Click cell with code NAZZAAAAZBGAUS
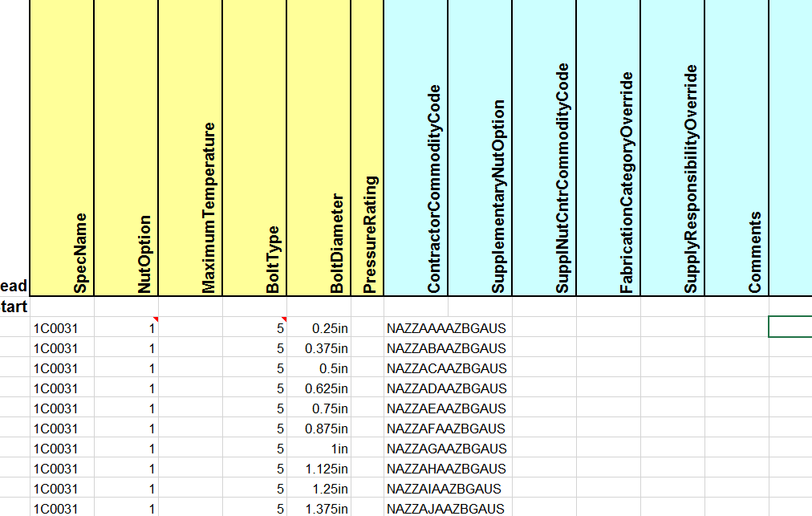812x516 pixels. click(448, 328)
